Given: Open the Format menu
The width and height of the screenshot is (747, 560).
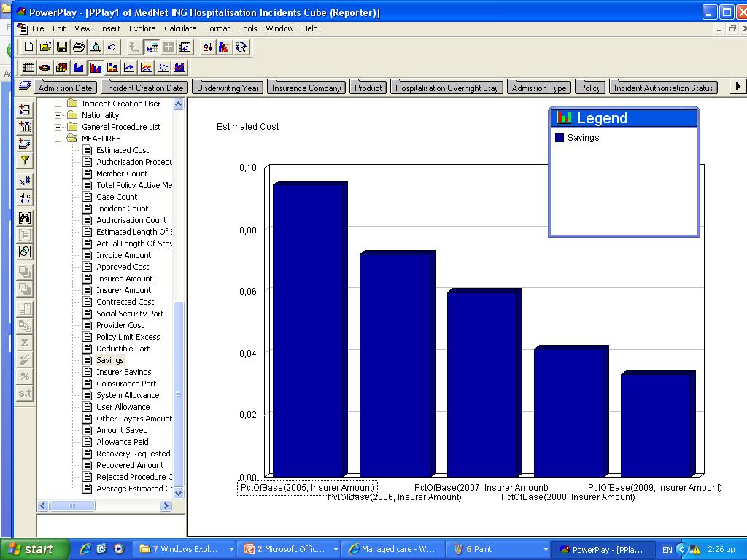Looking at the screenshot, I should 217,28.
